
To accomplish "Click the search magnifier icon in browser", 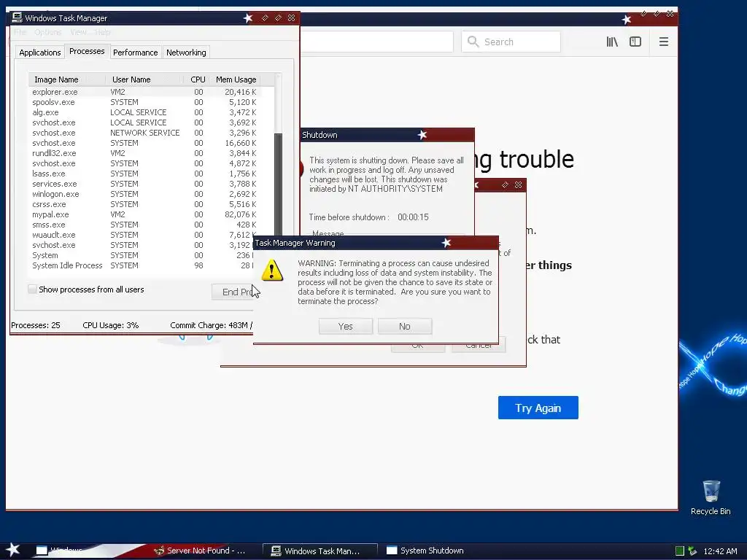I will [x=473, y=42].
